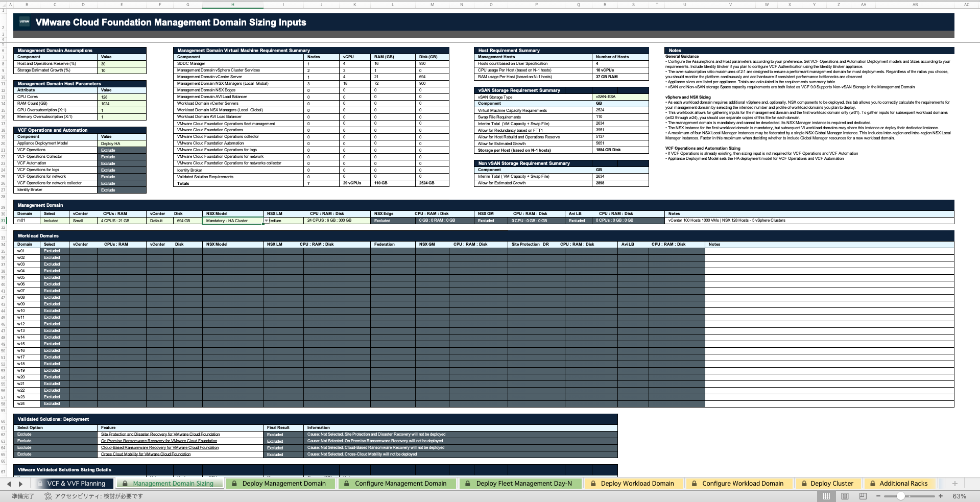Image resolution: width=980 pixels, height=502 pixels.
Task: Click the zoom slider handle
Action: point(901,496)
